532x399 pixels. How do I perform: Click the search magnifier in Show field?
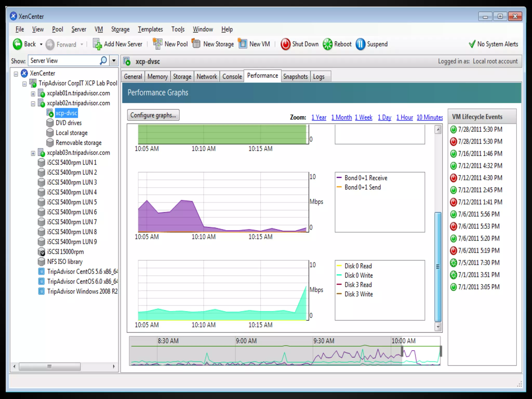point(103,61)
